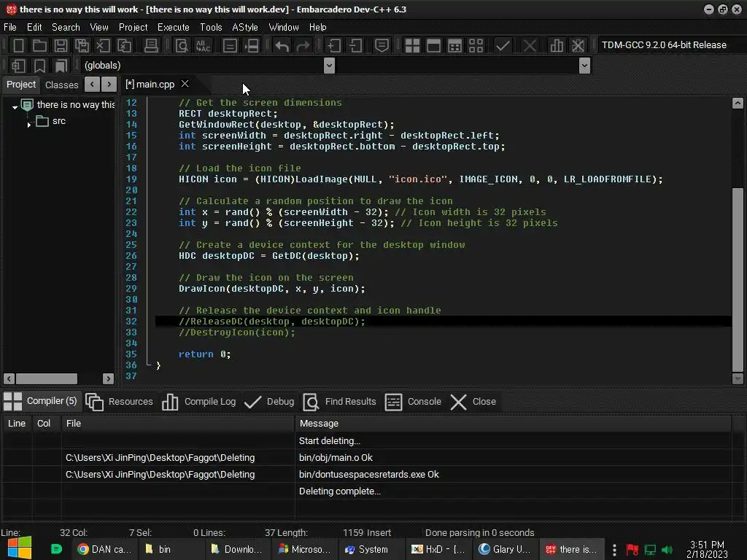747x560 pixels.
Task: Click the Replace (AB-AC) toolbar icon
Action: (203, 45)
